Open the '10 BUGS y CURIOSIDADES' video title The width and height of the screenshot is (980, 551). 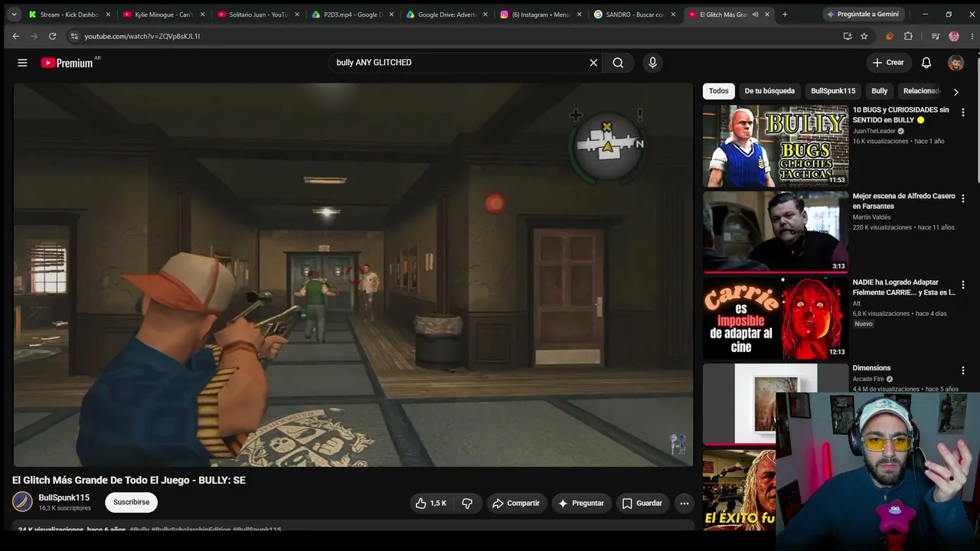pos(901,115)
